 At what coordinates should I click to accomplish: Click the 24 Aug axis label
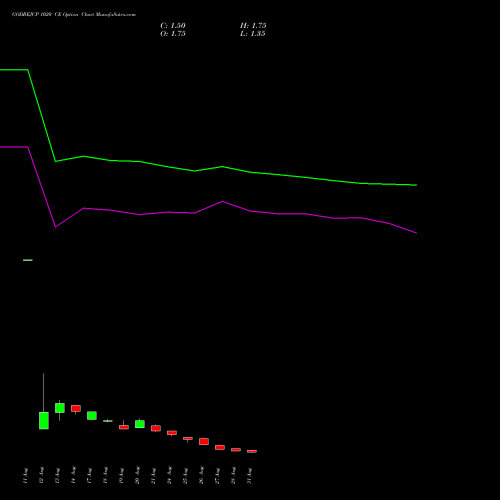[x=170, y=476]
